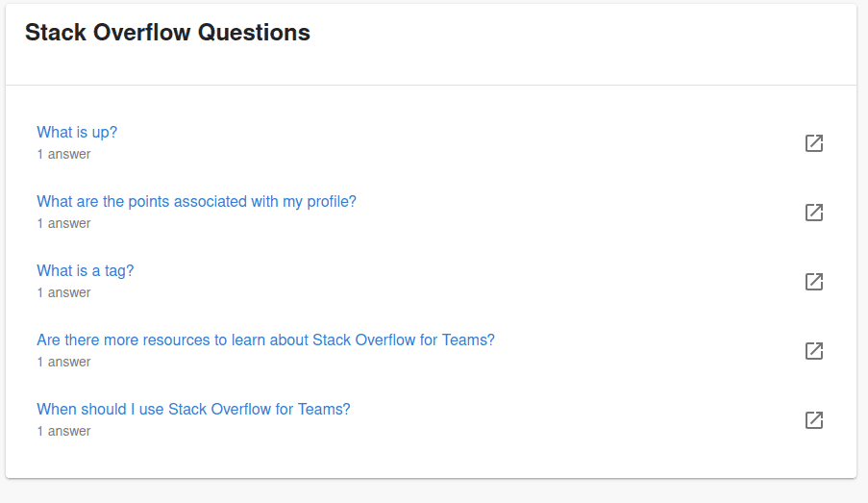The image size is (868, 503).
Task: Open 'What is up?' in new window icon
Action: point(814,143)
